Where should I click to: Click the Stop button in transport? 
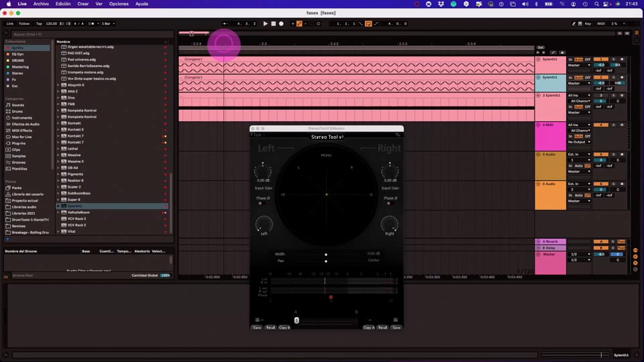click(x=274, y=24)
